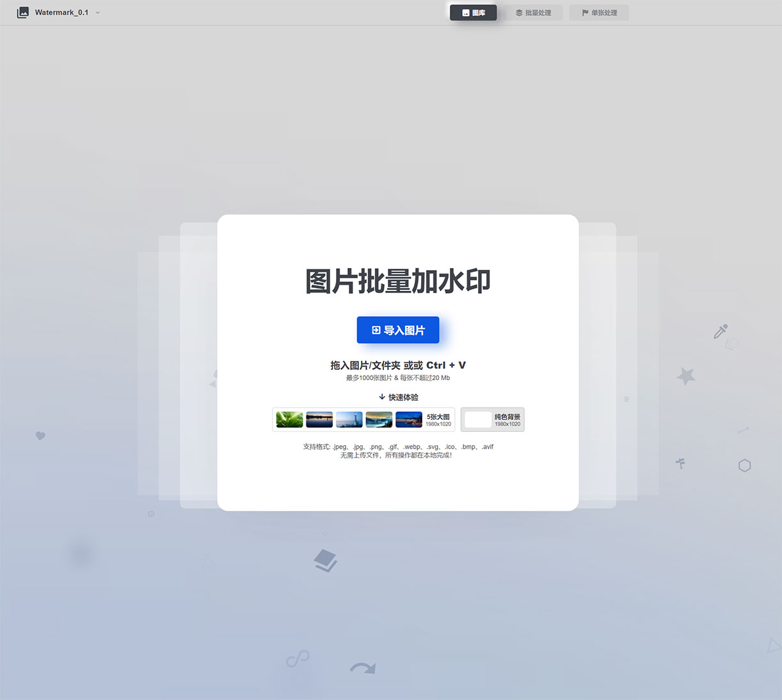Choose the 纯色背景 sample option

click(507, 420)
